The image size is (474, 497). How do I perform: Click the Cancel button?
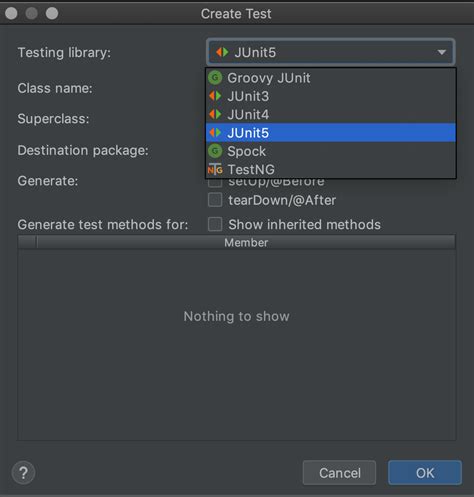coord(339,473)
